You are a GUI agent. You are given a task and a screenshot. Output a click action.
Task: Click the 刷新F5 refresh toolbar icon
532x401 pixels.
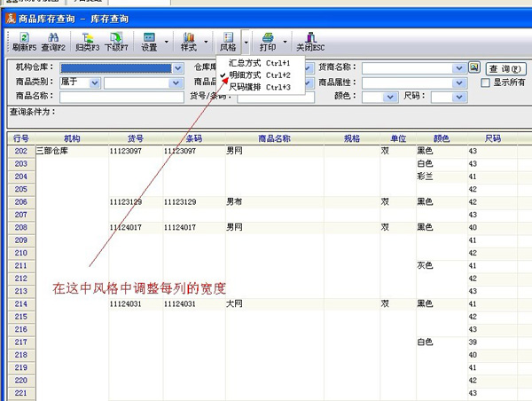coord(24,41)
